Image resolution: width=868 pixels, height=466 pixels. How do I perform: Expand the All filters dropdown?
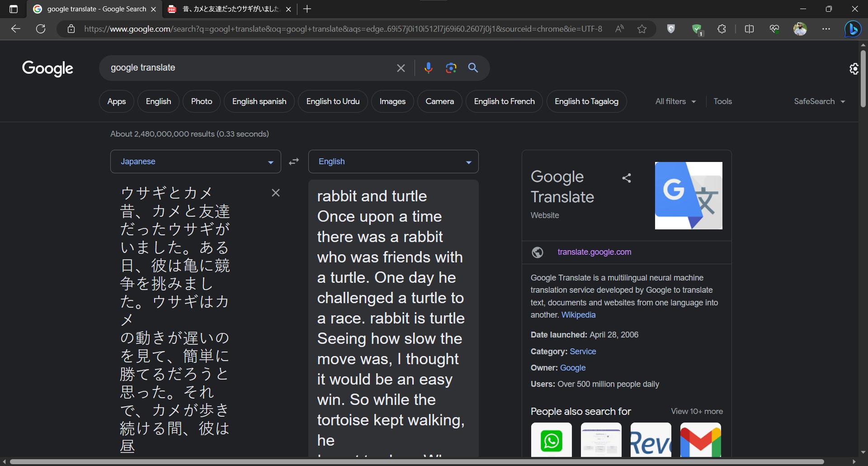(675, 101)
